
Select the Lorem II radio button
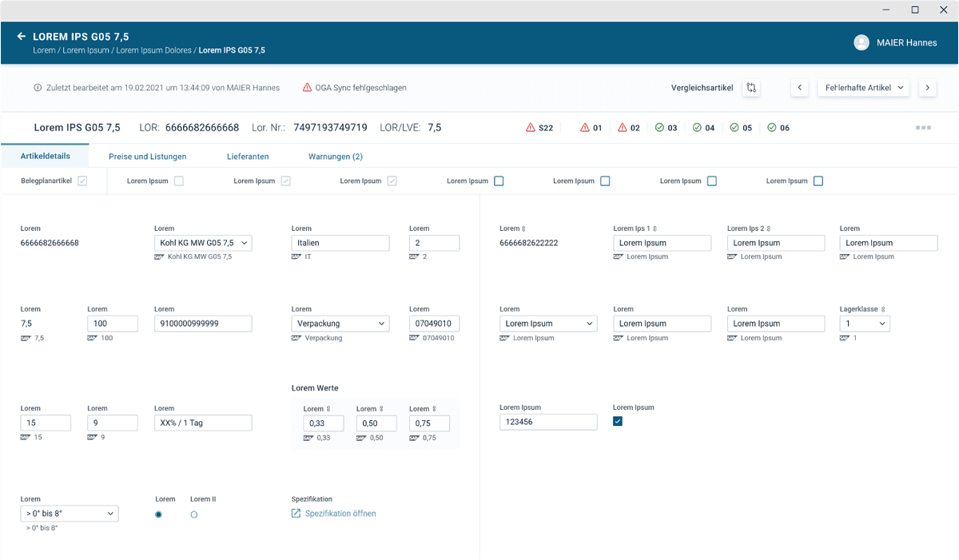coord(194,515)
